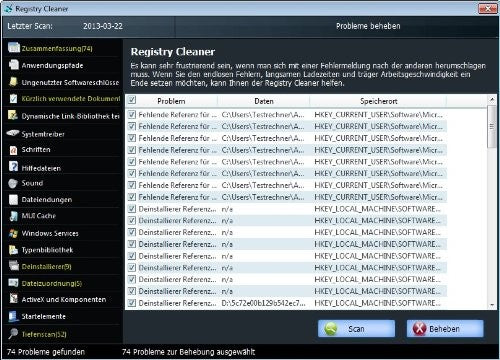This screenshot has height=360, width=500.
Task: Click the Beheben fix button
Action: (445, 329)
